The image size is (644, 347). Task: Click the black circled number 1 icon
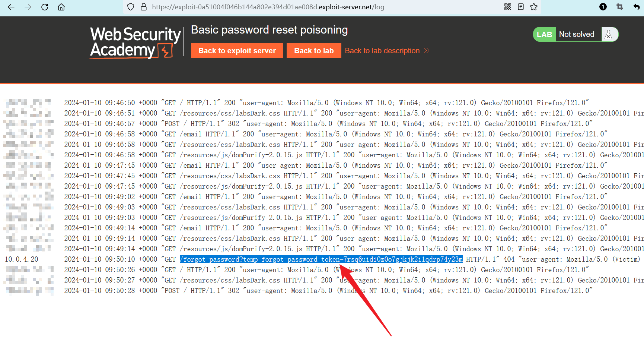click(x=603, y=7)
